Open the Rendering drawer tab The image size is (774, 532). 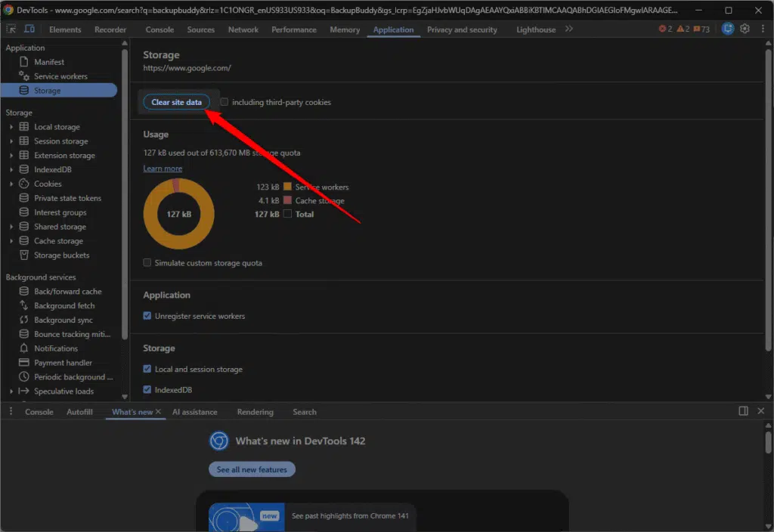pyautogui.click(x=255, y=412)
